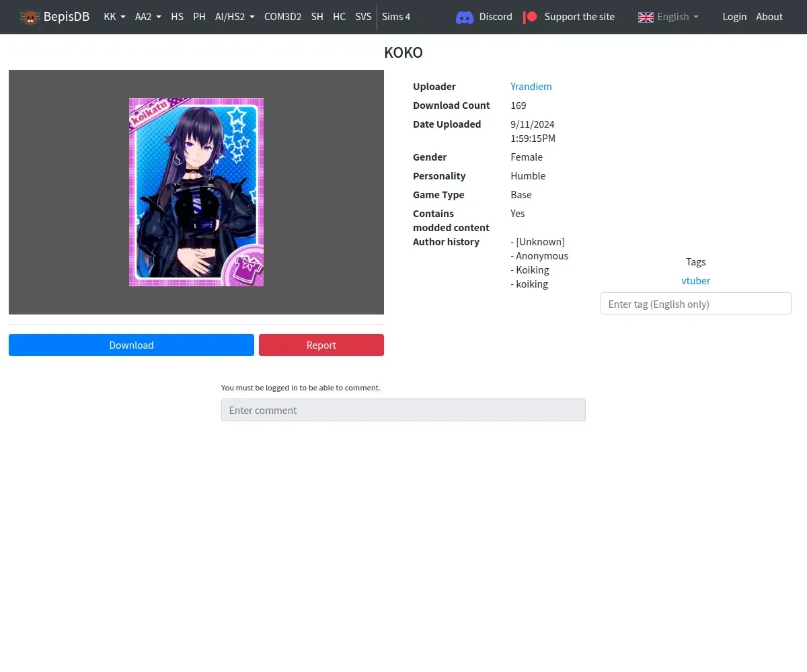Click the KOKO page title
Image resolution: width=807 pixels, height=672 pixels.
(x=403, y=53)
